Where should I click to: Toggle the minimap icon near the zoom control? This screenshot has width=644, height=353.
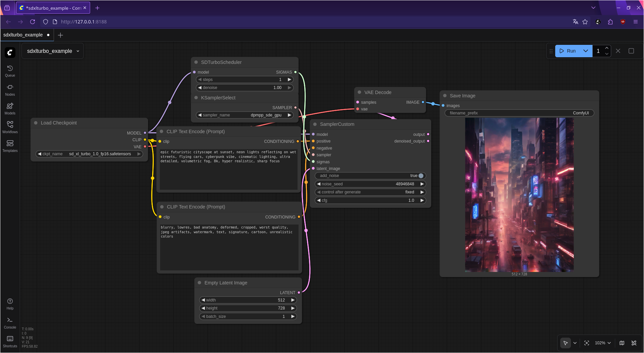click(x=622, y=343)
